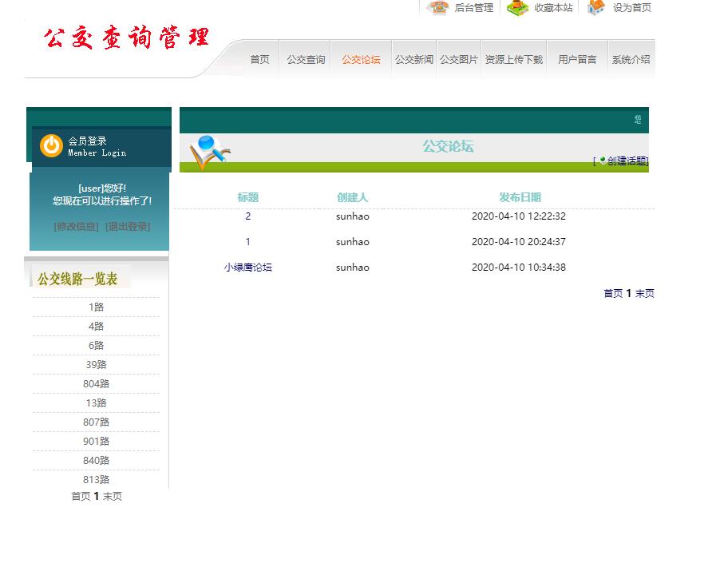Click the telephone icon beside 后台管理

coord(438,7)
